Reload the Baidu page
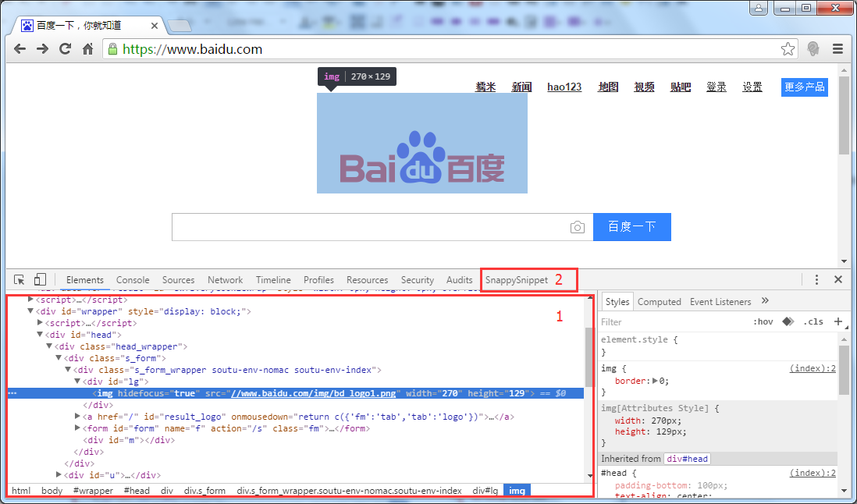The image size is (857, 504). pyautogui.click(x=65, y=49)
